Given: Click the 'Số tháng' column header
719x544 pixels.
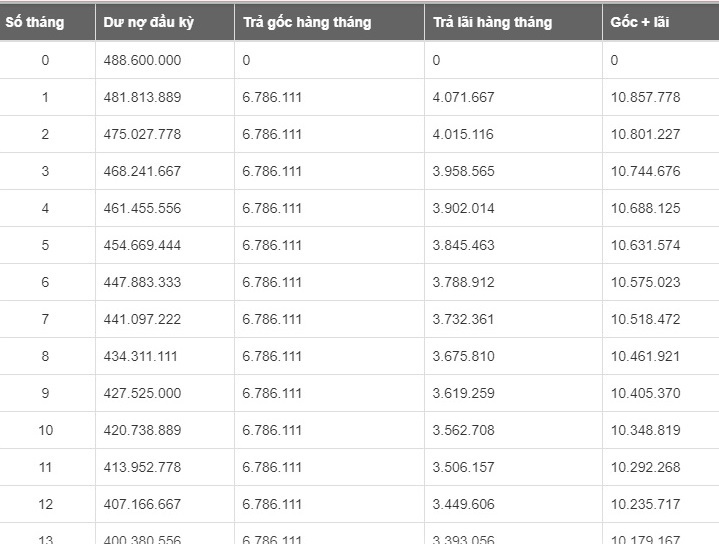Looking at the screenshot, I should pos(34,22).
